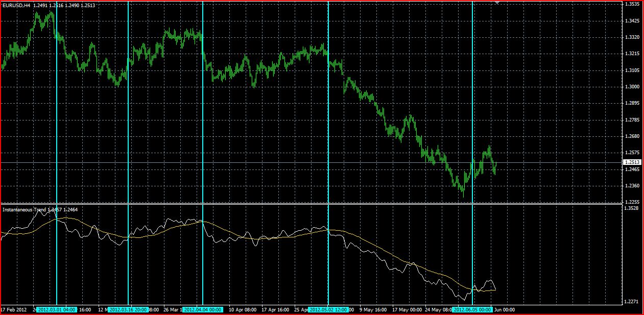
Task: Click the EURUSD,H4 chart title text
Action: pos(17,5)
